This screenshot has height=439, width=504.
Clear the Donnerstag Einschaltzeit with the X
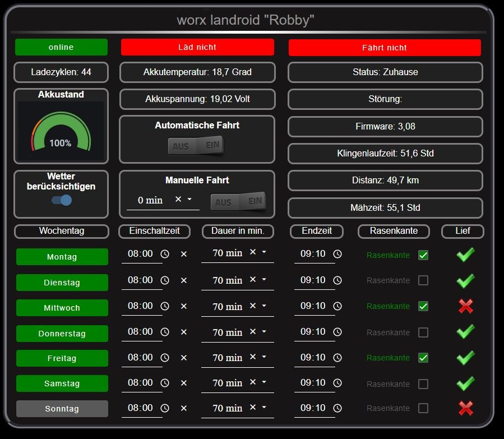pos(184,332)
